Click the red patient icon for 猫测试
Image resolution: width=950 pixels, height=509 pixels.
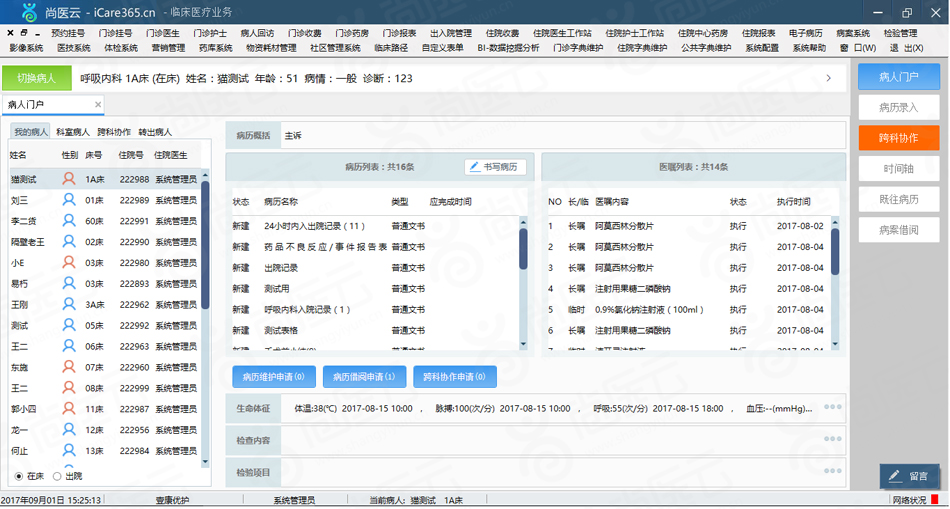click(70, 179)
